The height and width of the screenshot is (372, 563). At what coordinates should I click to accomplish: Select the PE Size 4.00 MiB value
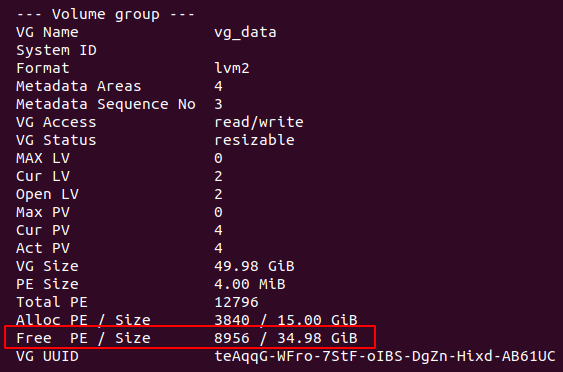[x=250, y=284]
